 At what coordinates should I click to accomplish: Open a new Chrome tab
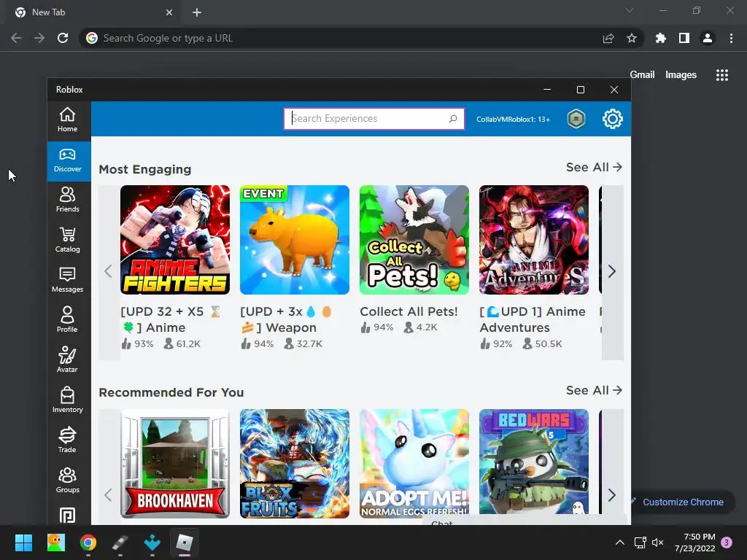click(197, 12)
